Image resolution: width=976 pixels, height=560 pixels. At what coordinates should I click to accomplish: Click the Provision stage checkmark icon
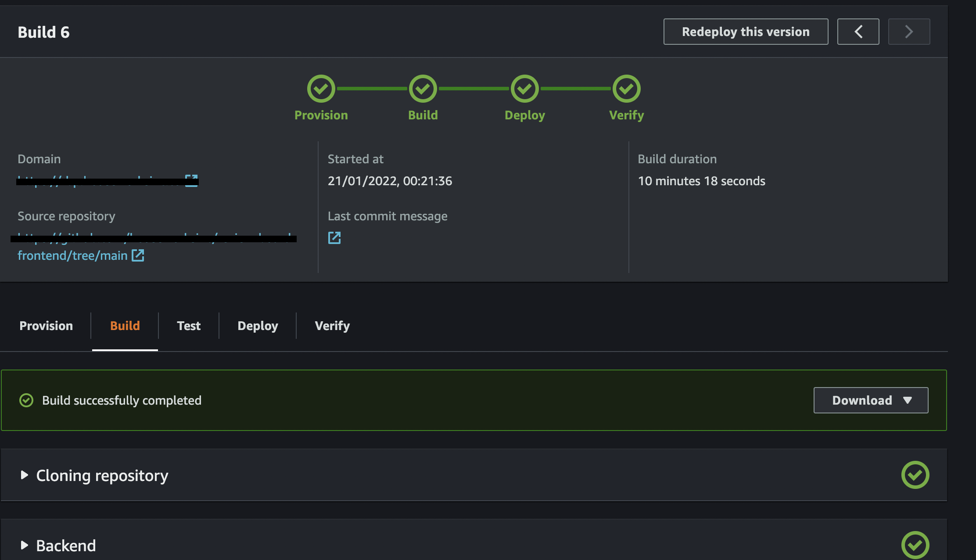click(x=322, y=88)
